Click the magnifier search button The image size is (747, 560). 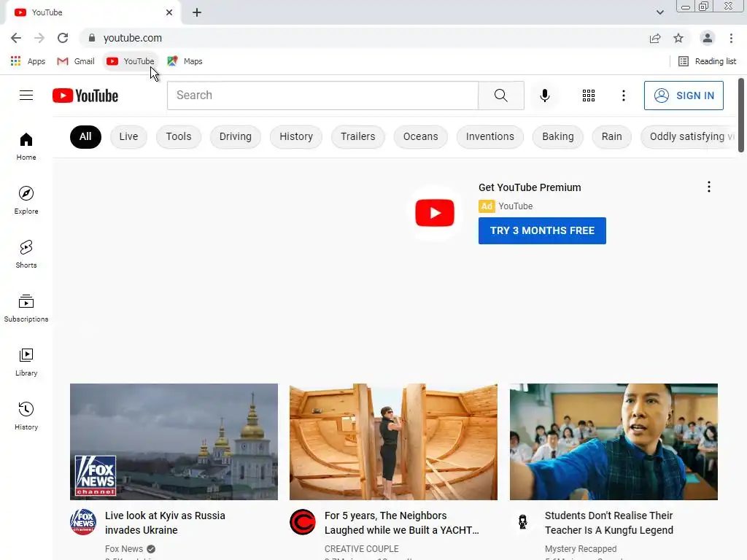(x=501, y=96)
